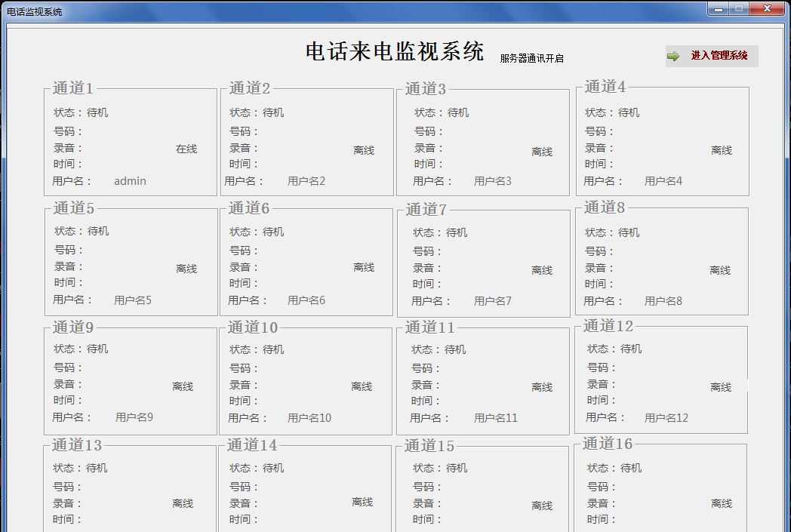The width and height of the screenshot is (791, 532).
Task: Maximize the 电话监视系统 window
Action: pyautogui.click(x=739, y=9)
